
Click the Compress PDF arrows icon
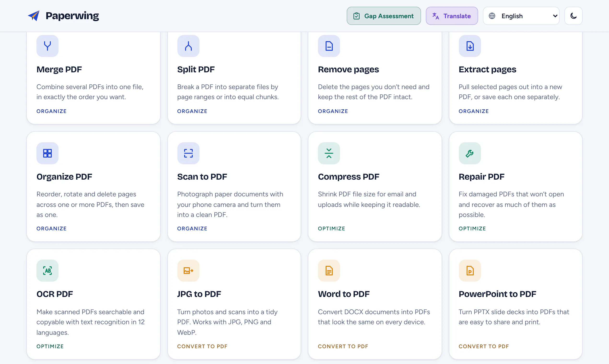pos(329,153)
